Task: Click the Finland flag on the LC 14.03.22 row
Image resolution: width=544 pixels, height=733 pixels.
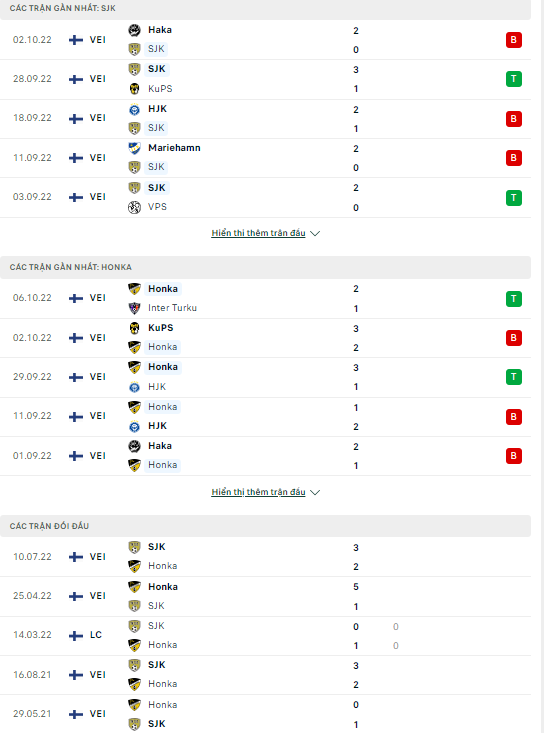Action: pos(76,635)
